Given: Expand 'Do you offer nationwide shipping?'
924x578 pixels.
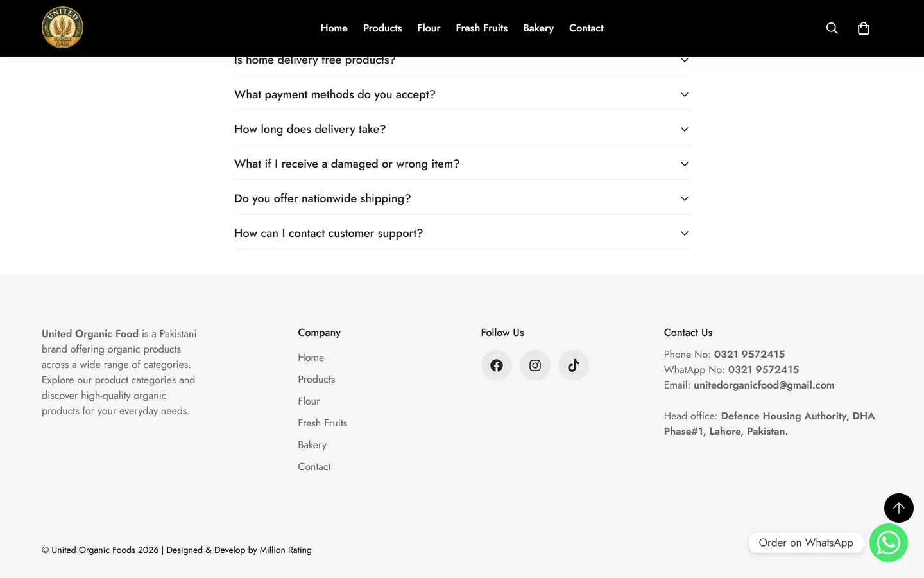Looking at the screenshot, I should click(462, 198).
